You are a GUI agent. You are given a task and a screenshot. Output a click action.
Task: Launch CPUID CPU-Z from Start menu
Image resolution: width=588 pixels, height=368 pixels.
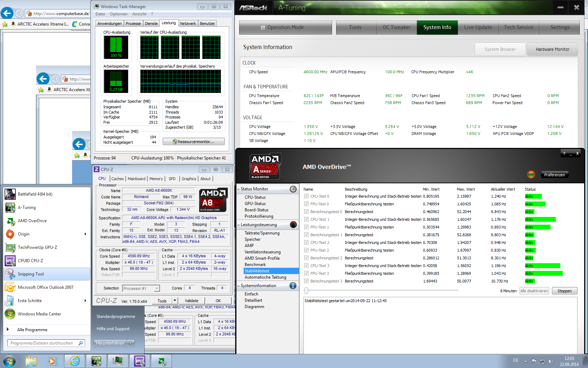pos(47,261)
